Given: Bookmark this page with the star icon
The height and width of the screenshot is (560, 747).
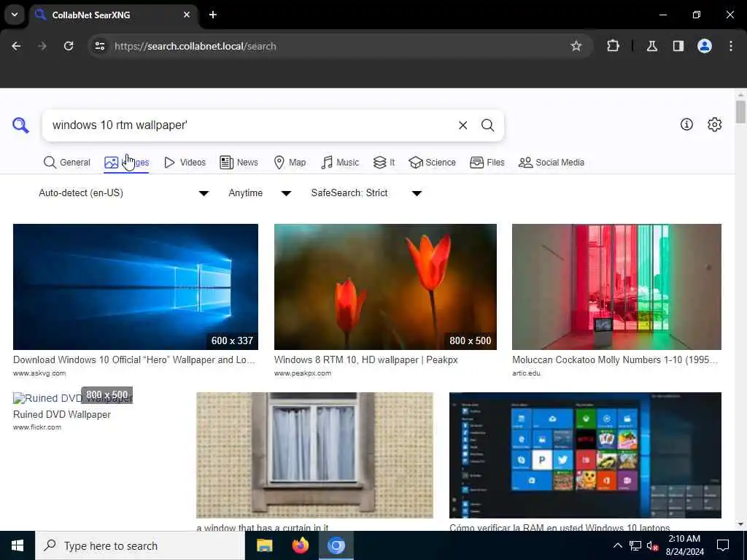Looking at the screenshot, I should [x=576, y=46].
